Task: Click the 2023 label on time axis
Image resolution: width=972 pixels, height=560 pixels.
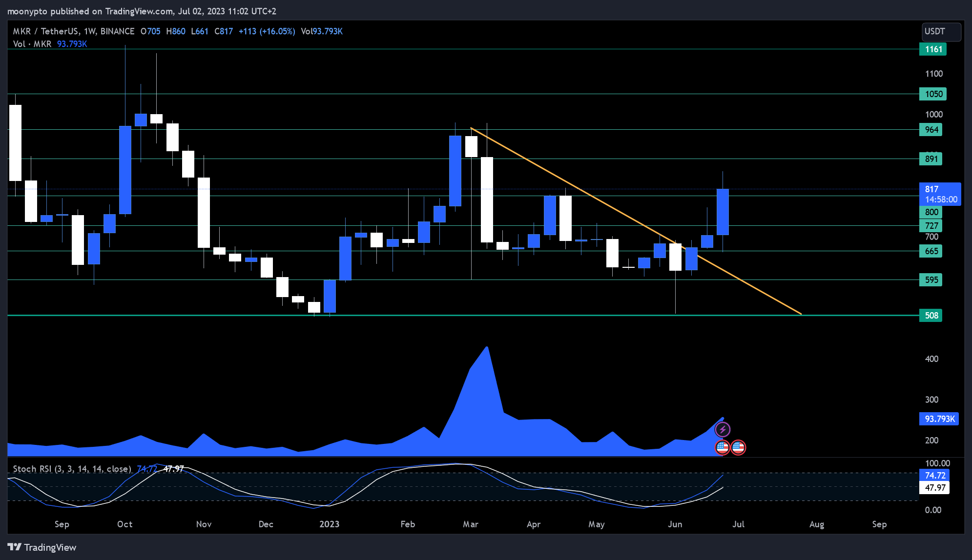Action: click(329, 524)
